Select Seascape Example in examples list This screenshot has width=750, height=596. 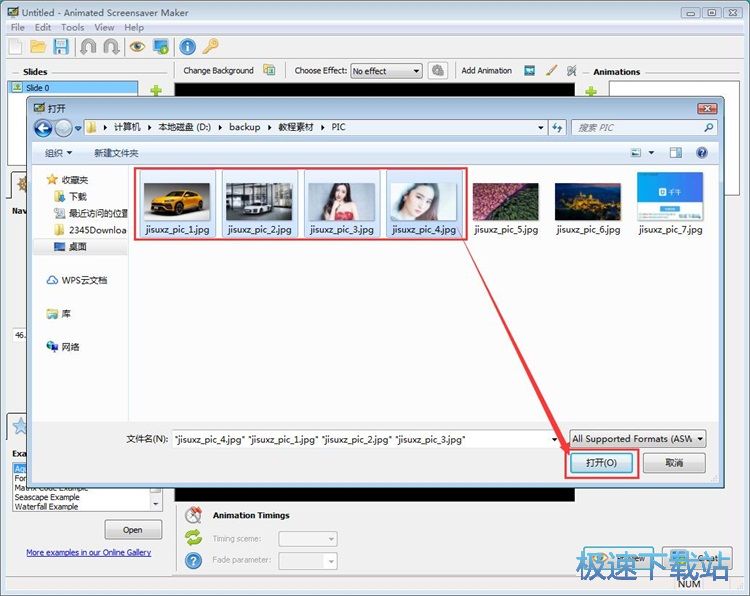coord(47,497)
